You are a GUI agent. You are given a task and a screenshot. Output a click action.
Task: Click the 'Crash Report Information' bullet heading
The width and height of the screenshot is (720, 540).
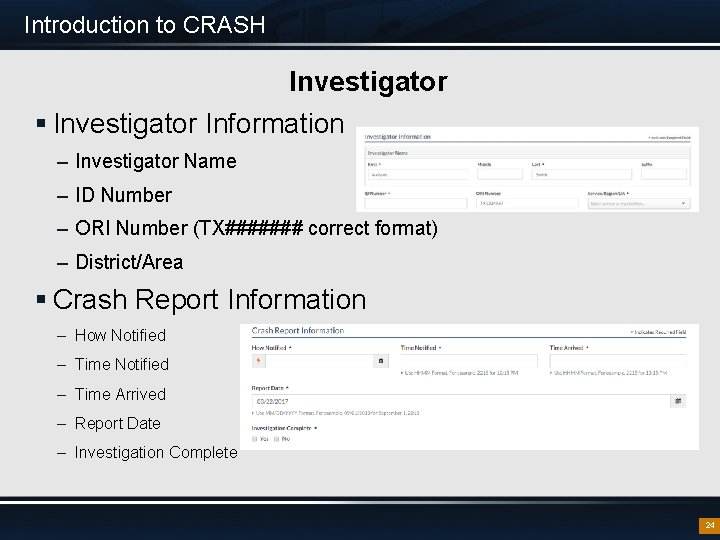click(x=209, y=300)
